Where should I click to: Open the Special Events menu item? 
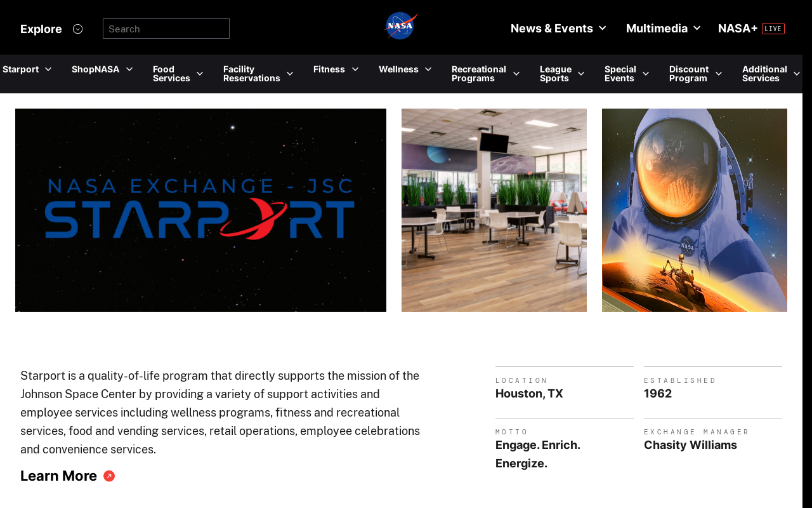pos(620,74)
